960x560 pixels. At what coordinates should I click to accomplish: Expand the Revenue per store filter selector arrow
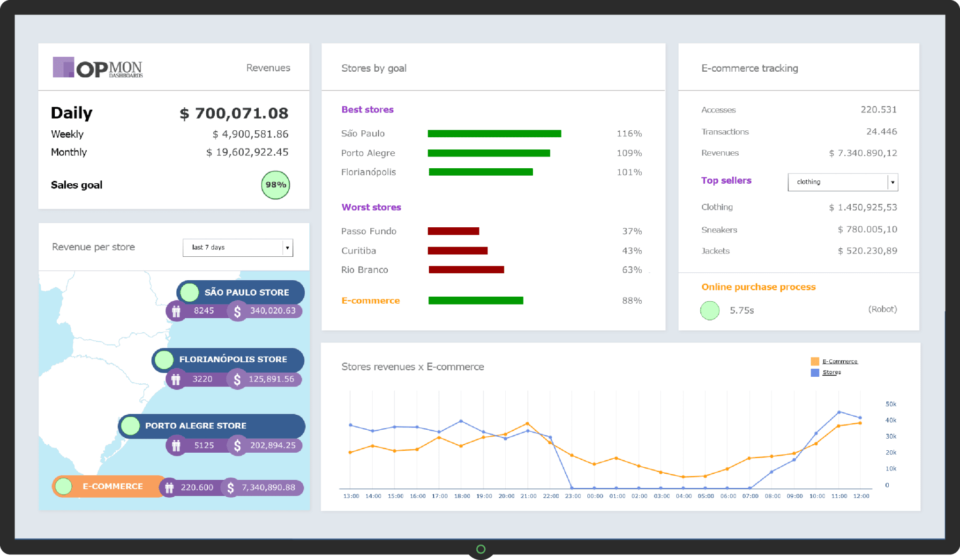tap(287, 247)
